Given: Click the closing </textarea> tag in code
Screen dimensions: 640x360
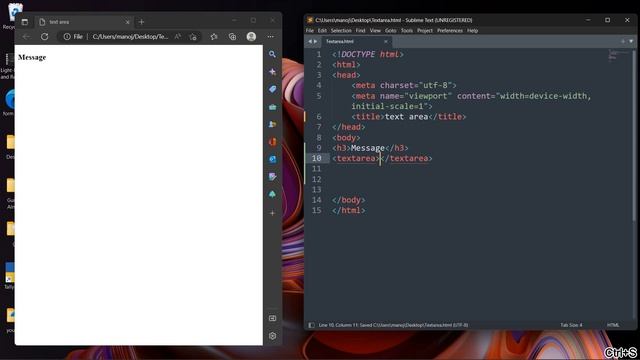Looking at the screenshot, I should click(x=408, y=158).
